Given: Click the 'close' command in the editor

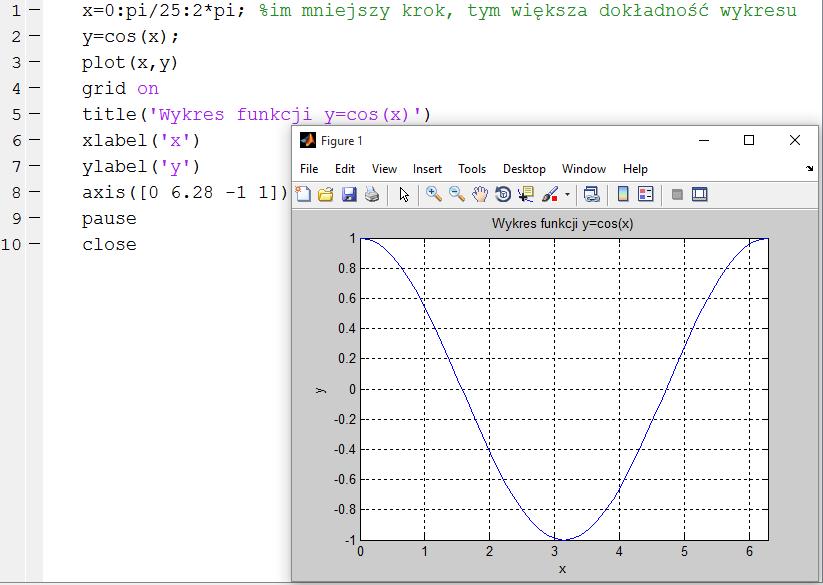Looking at the screenshot, I should 109,244.
